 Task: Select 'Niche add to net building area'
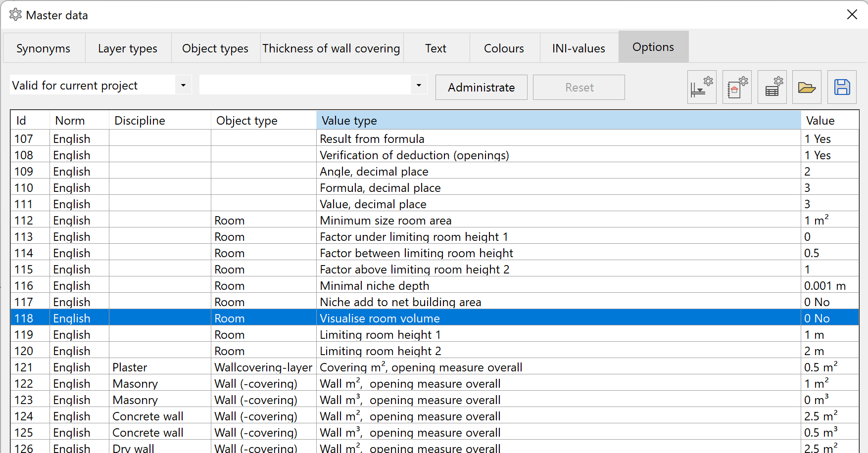434,302
